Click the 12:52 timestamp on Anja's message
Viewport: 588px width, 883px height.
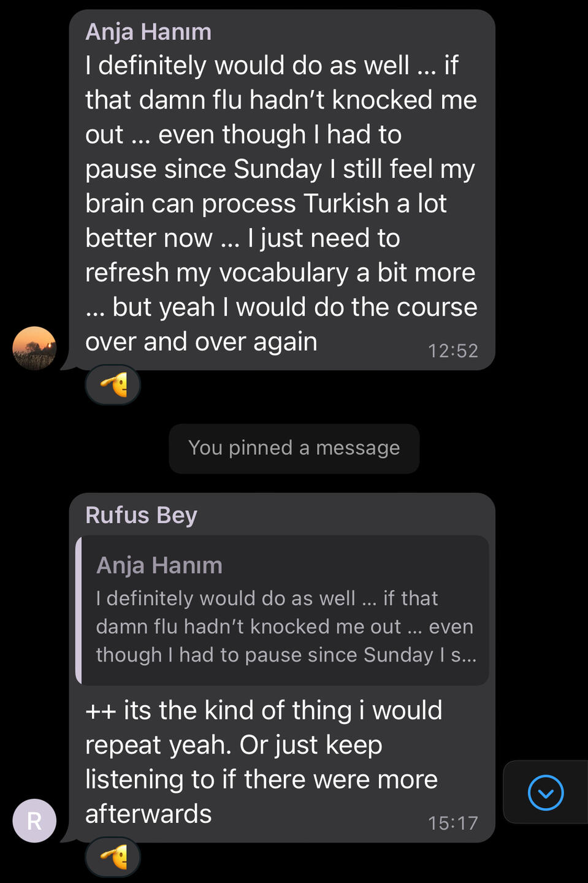pyautogui.click(x=452, y=351)
